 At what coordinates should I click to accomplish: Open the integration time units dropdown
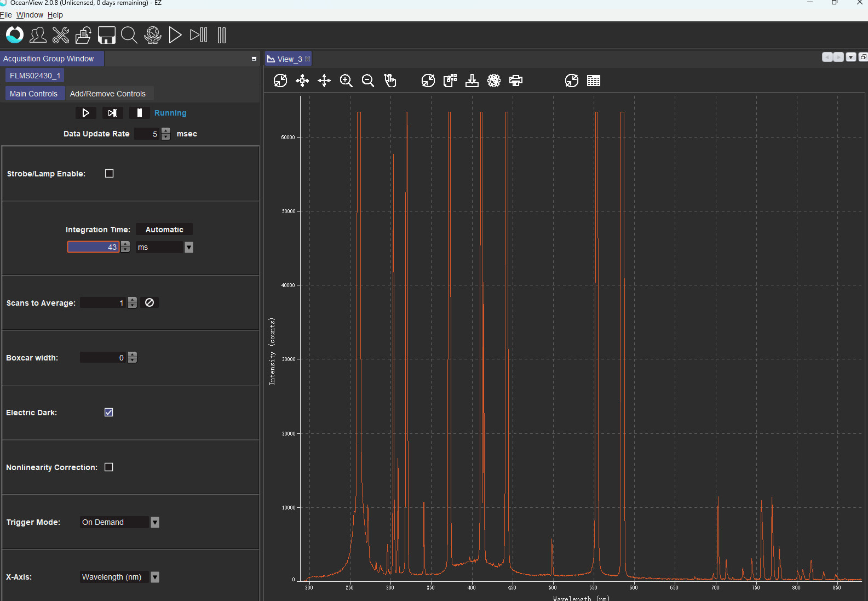[x=189, y=248]
